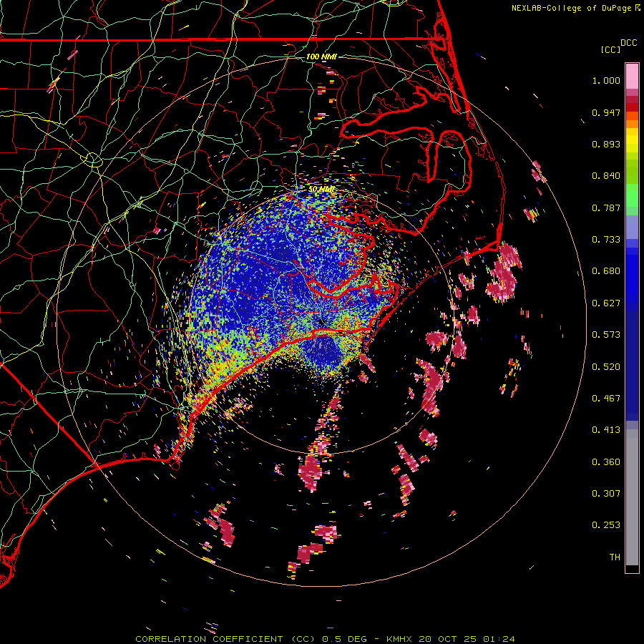The height and width of the screenshot is (644, 644).
Task: Click the 50 NMI range ring label
Action: tap(321, 190)
